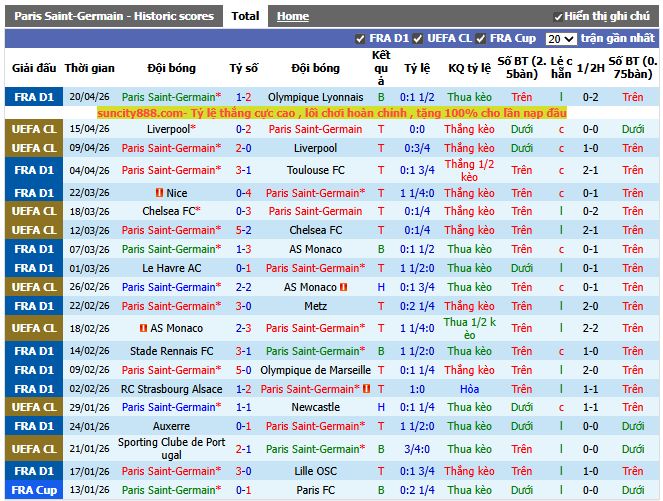Click red card icon in 18/02/26 AS Monaco row
The height and width of the screenshot is (501, 663).
coord(144,328)
